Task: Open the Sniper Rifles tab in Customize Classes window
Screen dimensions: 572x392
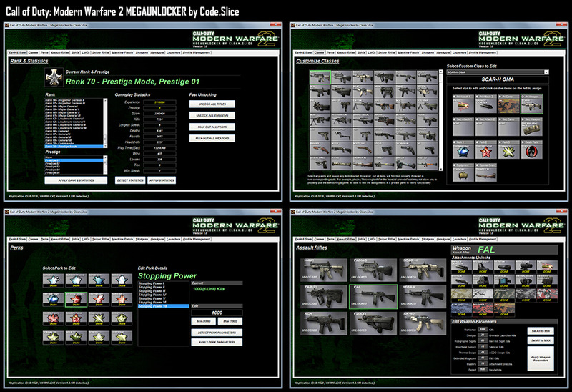Action: pyautogui.click(x=388, y=52)
